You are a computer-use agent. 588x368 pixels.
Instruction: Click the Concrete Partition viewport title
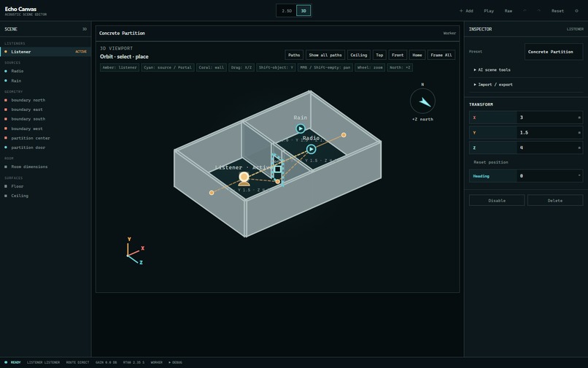122,33
